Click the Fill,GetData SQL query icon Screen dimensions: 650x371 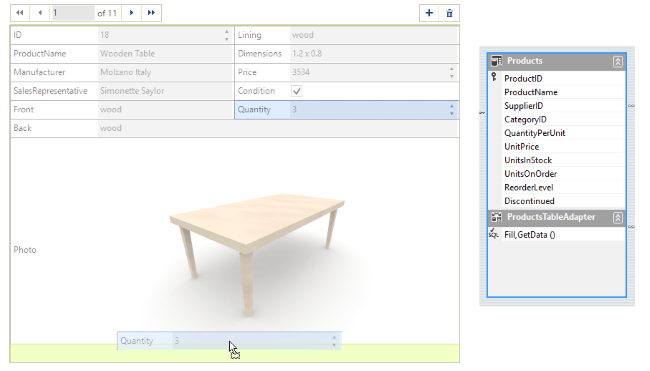click(493, 234)
